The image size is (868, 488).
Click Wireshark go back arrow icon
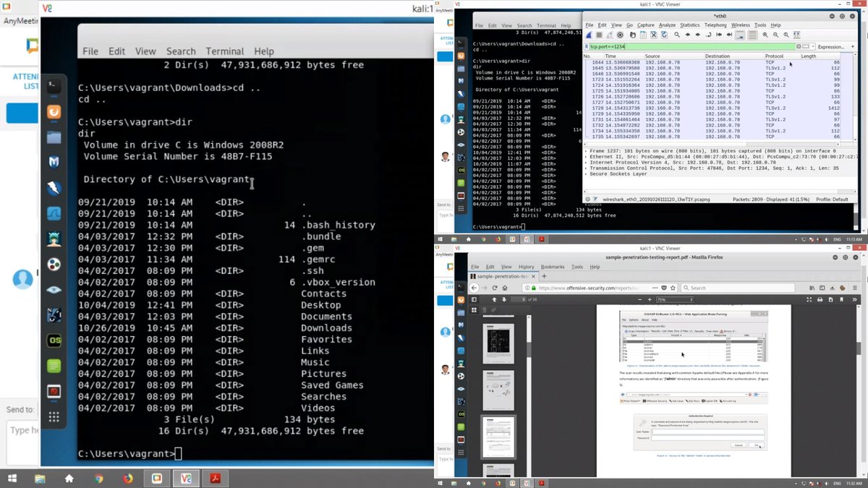coord(688,35)
